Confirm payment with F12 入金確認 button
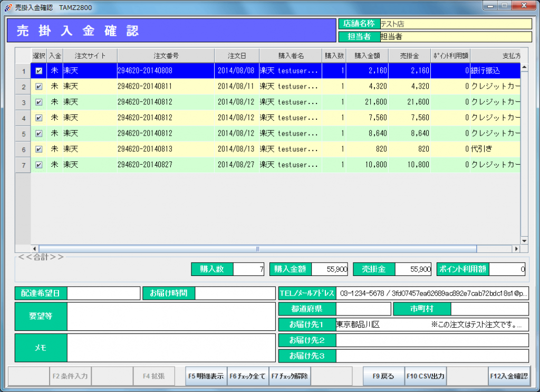The height and width of the screenshot is (392, 540). pos(508,377)
